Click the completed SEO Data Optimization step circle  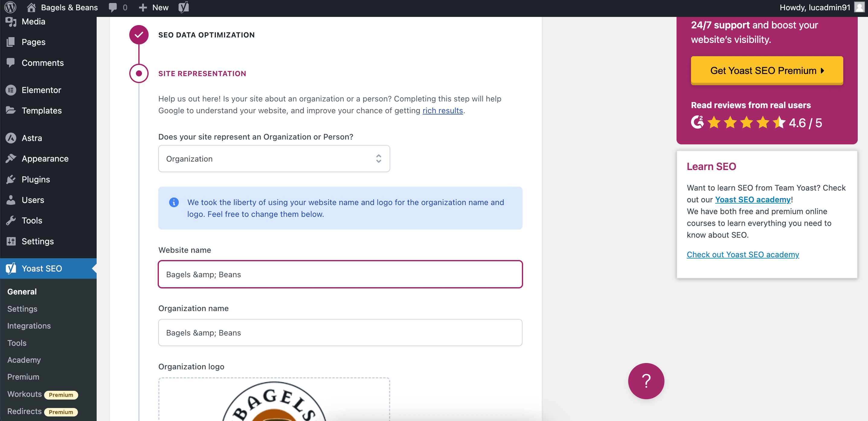[139, 35]
